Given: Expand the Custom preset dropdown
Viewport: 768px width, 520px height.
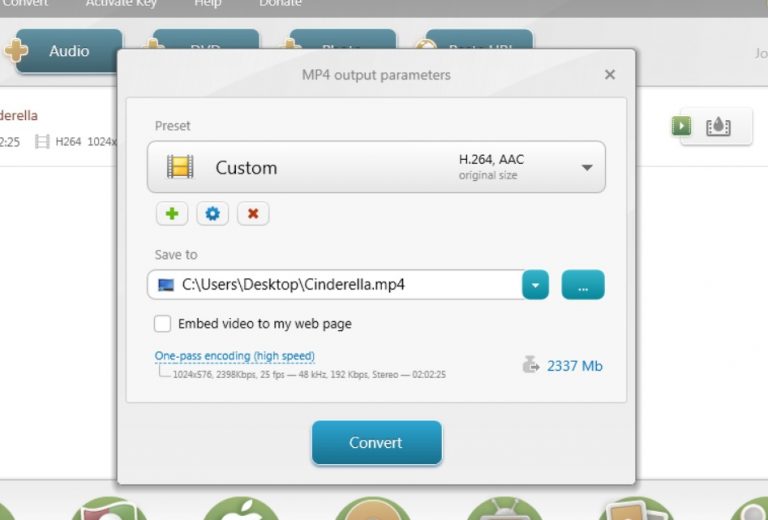Looking at the screenshot, I should pos(587,167).
